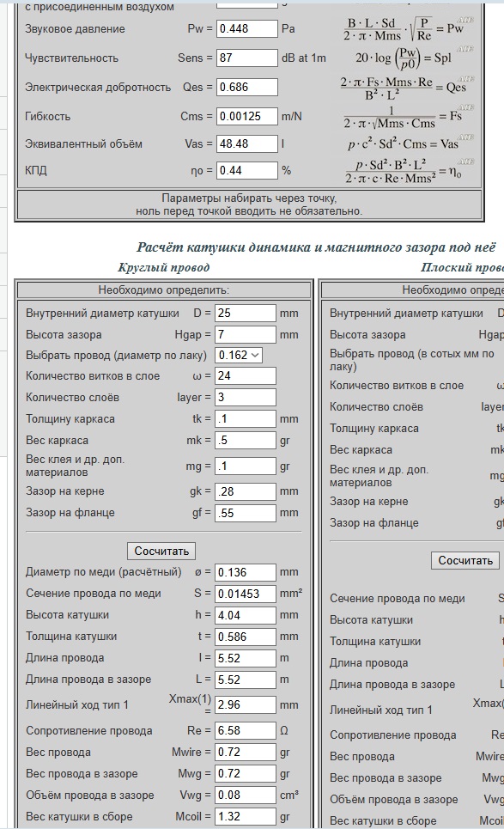The height and width of the screenshot is (829, 504).
Task: Click the Hgap gap height field
Action: point(246,335)
